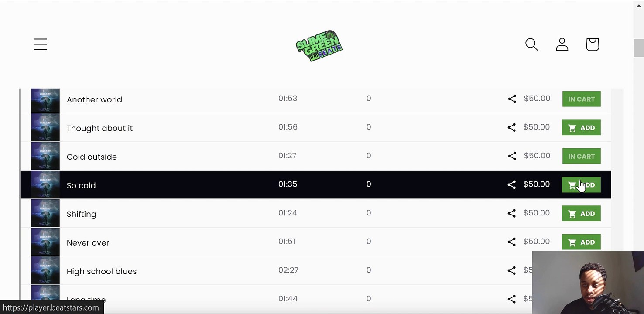
Task: Share the track Another world
Action: point(512,99)
